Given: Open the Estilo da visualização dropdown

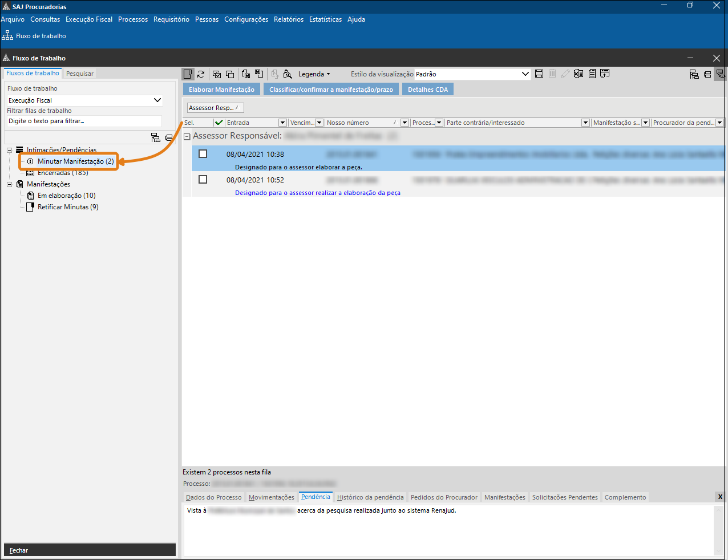Looking at the screenshot, I should pyautogui.click(x=525, y=74).
